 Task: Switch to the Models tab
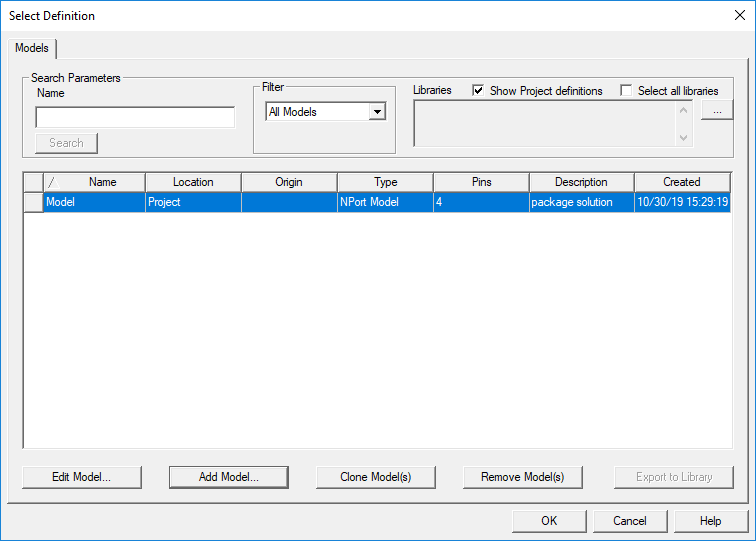click(x=32, y=48)
